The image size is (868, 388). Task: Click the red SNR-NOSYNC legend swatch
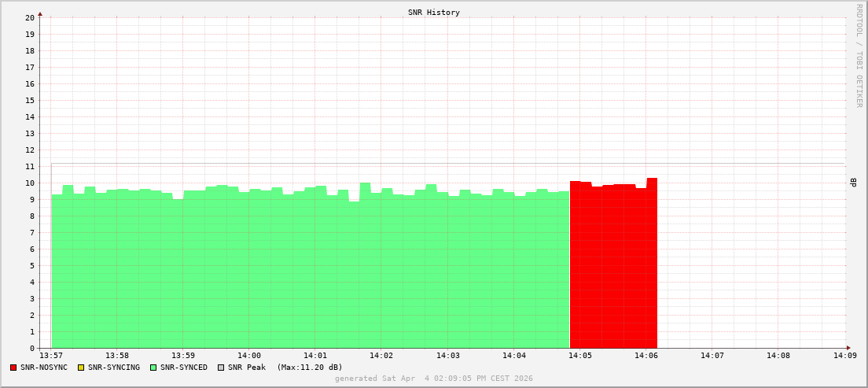coord(13,368)
